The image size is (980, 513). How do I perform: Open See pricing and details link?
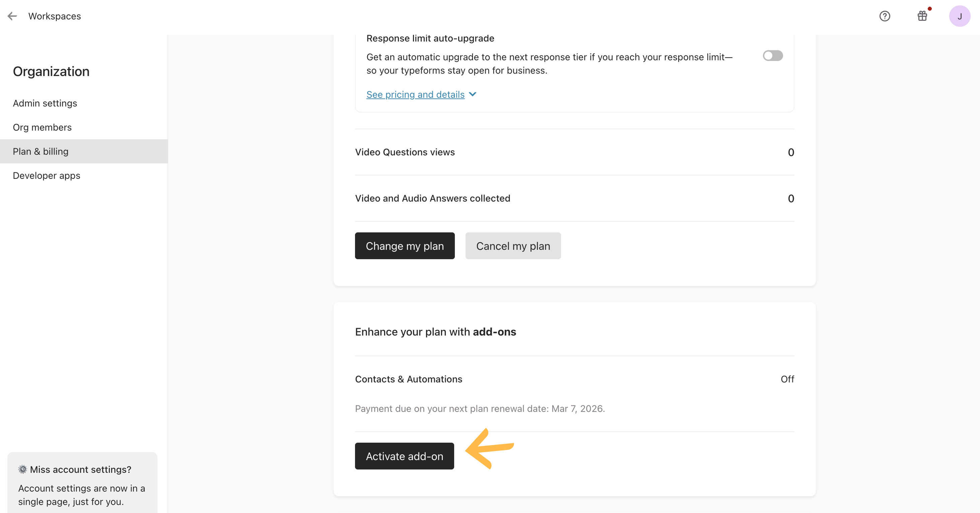(415, 94)
